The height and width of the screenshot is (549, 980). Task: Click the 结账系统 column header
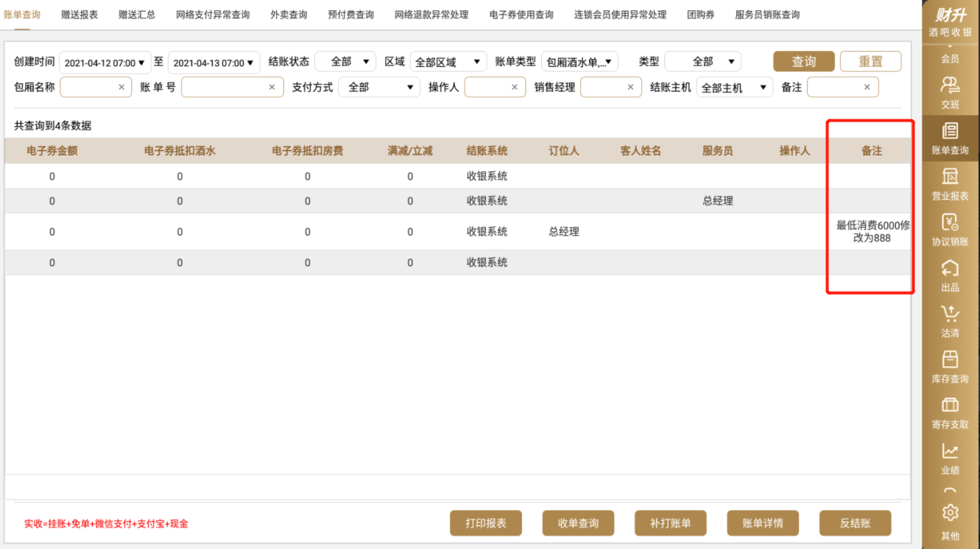point(487,150)
